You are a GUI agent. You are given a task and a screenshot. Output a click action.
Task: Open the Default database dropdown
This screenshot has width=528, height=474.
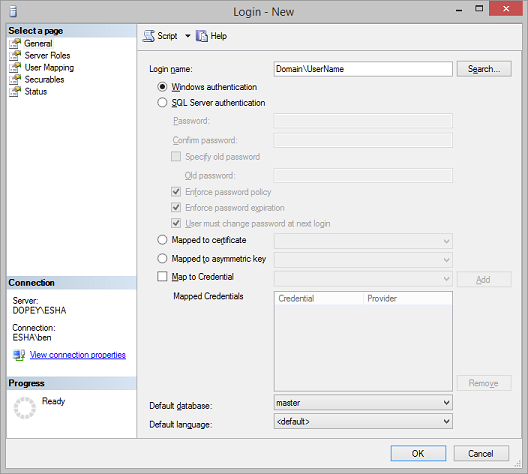pyautogui.click(x=363, y=403)
